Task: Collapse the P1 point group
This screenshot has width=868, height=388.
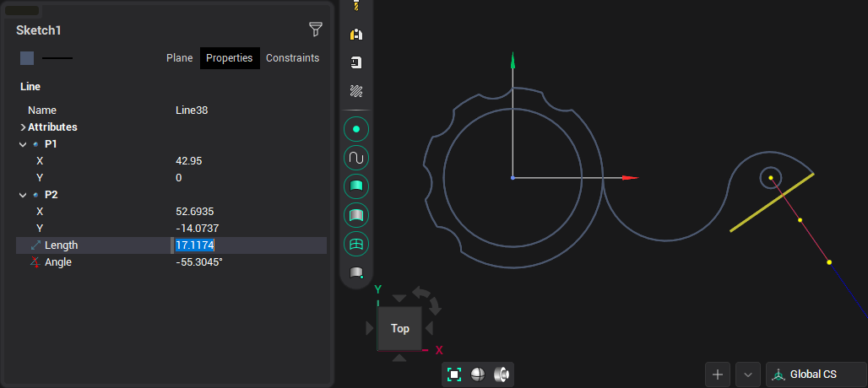Action: [x=23, y=144]
